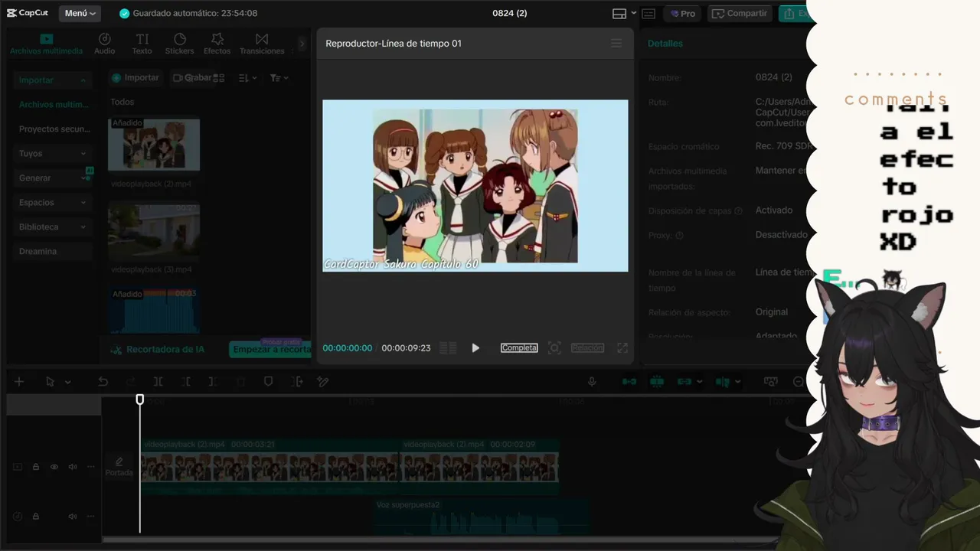Click the timeline delete icon
The image size is (980, 551).
pos(240,381)
